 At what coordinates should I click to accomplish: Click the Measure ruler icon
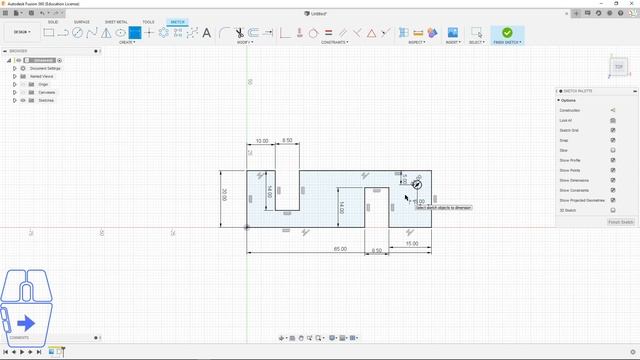(418, 33)
